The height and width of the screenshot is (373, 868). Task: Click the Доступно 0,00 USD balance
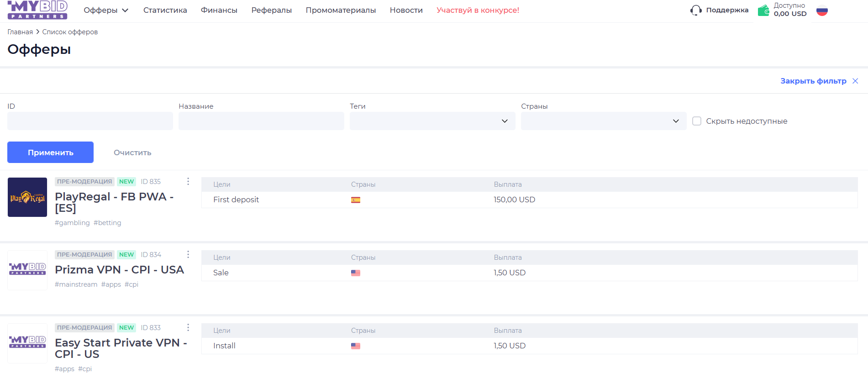(790, 10)
